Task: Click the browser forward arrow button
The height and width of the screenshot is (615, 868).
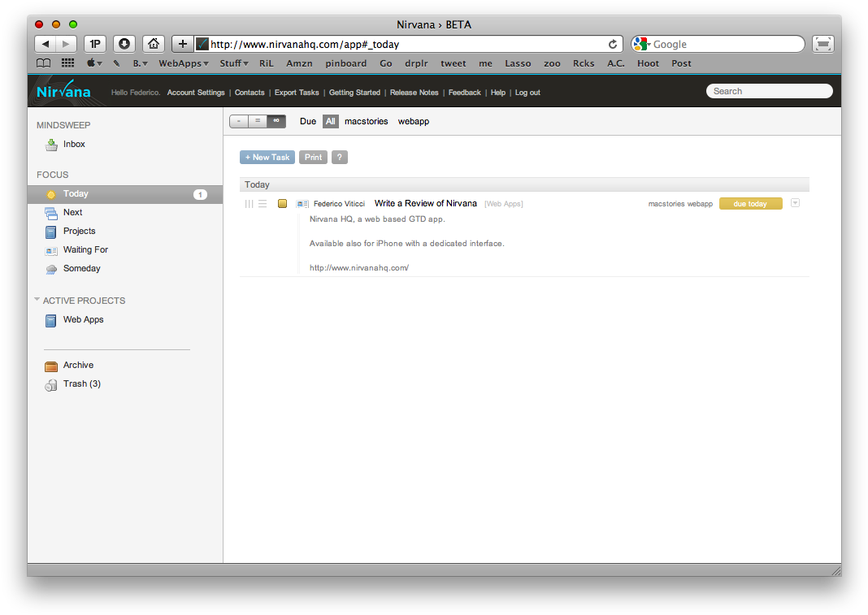Action: (66, 44)
